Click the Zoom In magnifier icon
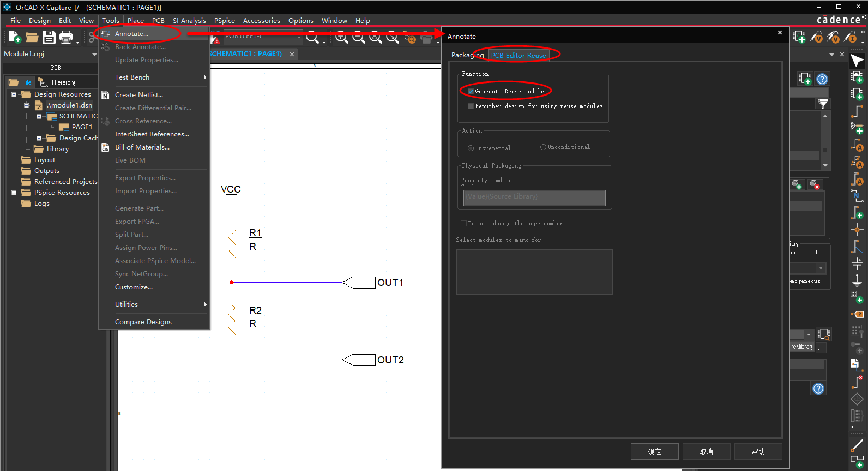Image resolution: width=868 pixels, height=471 pixels. [x=342, y=38]
